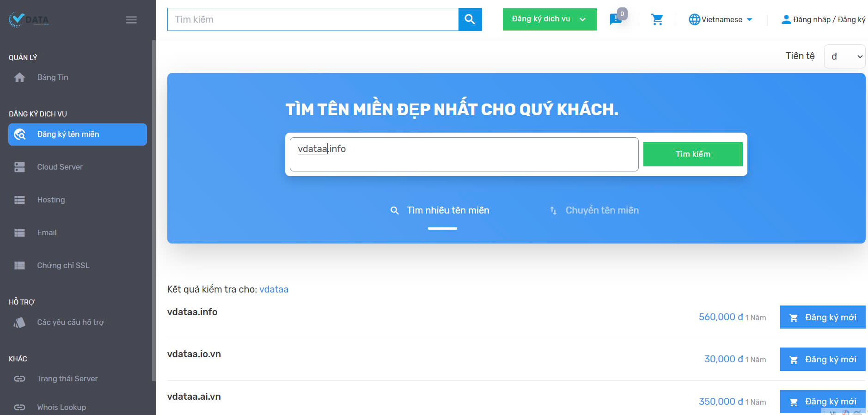
Task: Click the Cloud Server icon
Action: (x=19, y=167)
